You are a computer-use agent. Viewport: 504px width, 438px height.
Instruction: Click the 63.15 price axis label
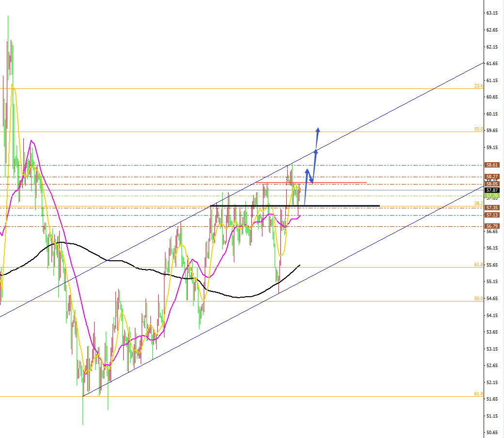[492, 13]
